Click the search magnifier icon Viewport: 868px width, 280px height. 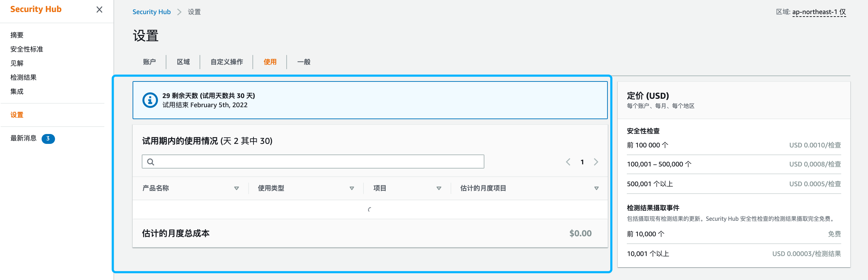[x=151, y=162]
